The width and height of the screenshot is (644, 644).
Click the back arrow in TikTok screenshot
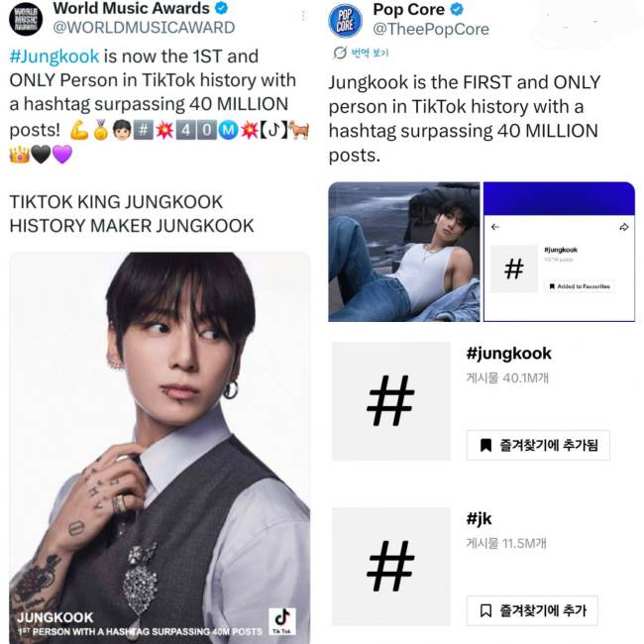[x=495, y=227]
